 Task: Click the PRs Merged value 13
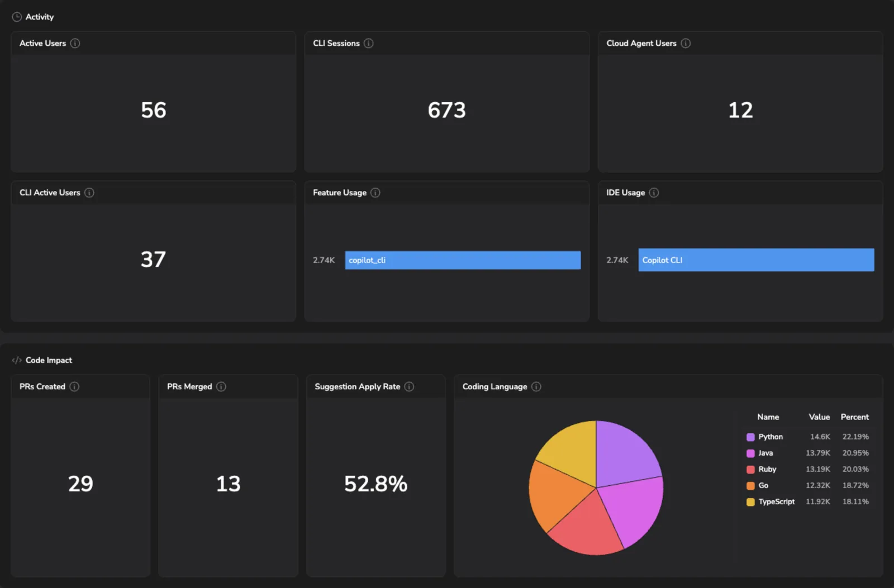(x=228, y=484)
